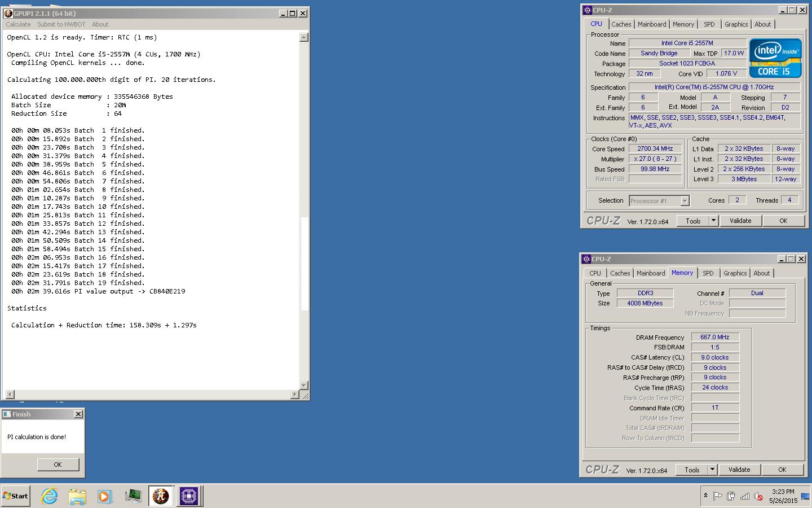Click the DRAM Frequency 667.0 MHz field
The width and height of the screenshot is (812, 508).
[715, 337]
